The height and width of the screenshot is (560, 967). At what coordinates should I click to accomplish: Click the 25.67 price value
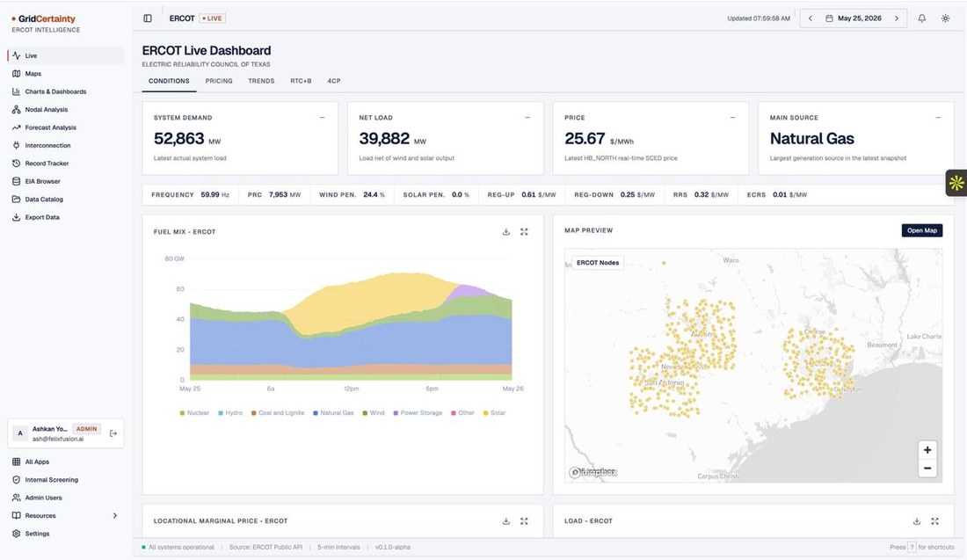tap(585, 139)
